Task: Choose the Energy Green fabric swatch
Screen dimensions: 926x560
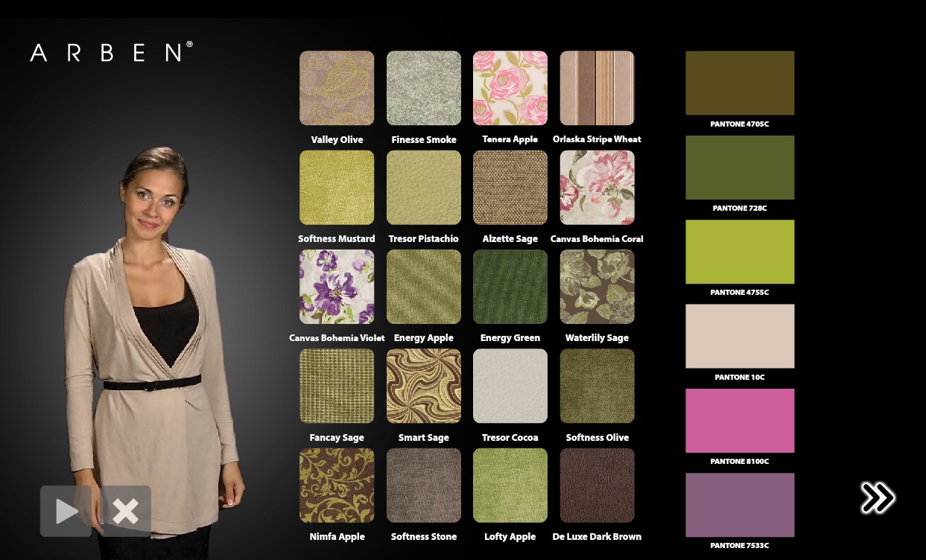Action: coord(510,287)
